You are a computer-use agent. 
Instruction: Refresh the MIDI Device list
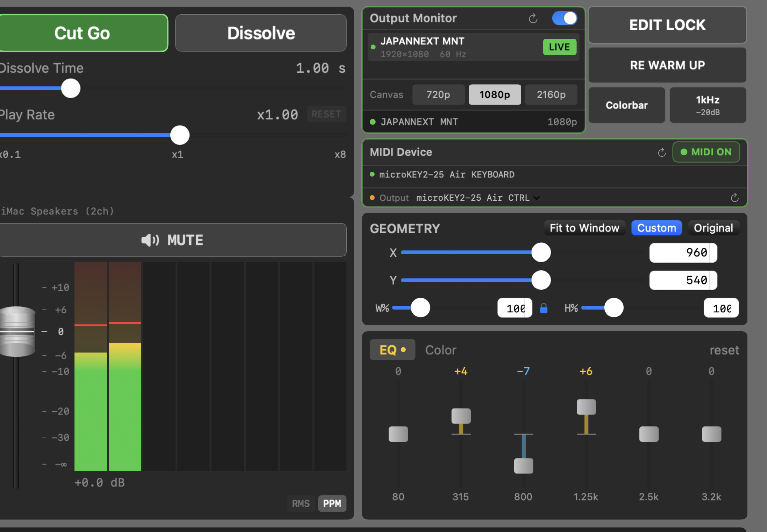coord(662,152)
